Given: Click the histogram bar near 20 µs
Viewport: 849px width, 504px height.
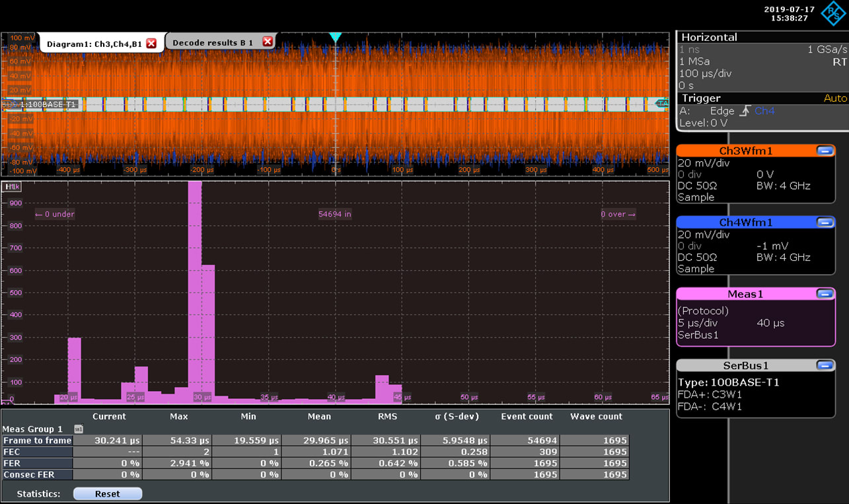Looking at the screenshot, I should (x=75, y=370).
